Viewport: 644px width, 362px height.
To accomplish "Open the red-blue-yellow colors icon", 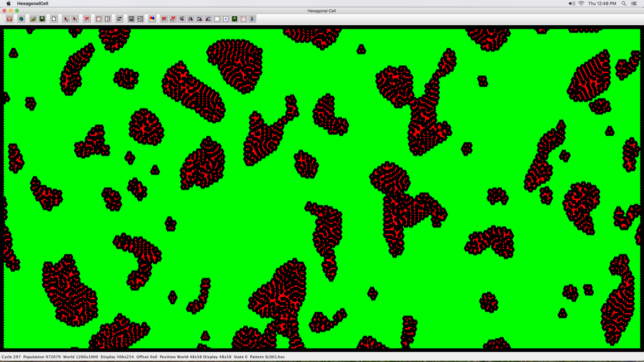I will pos(152,19).
